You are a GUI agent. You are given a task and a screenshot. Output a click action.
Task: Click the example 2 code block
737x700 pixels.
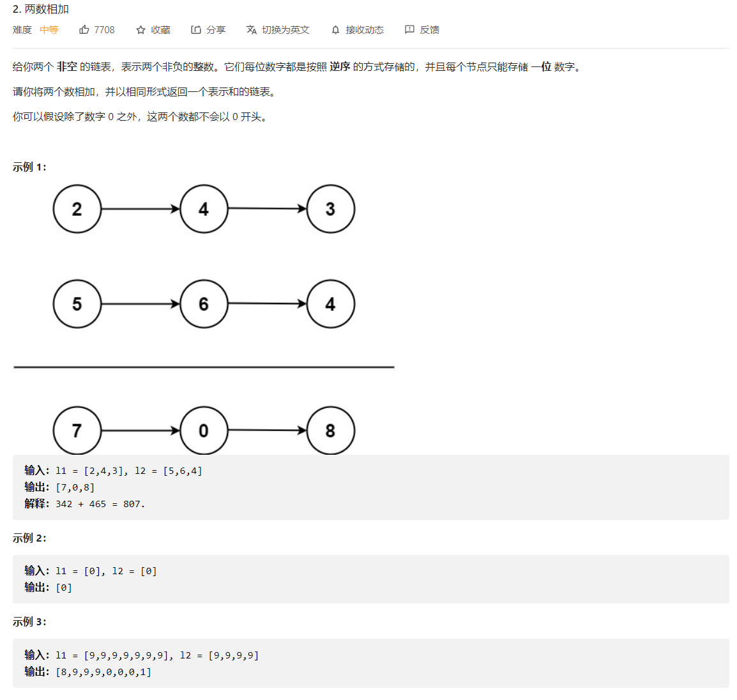click(x=370, y=579)
